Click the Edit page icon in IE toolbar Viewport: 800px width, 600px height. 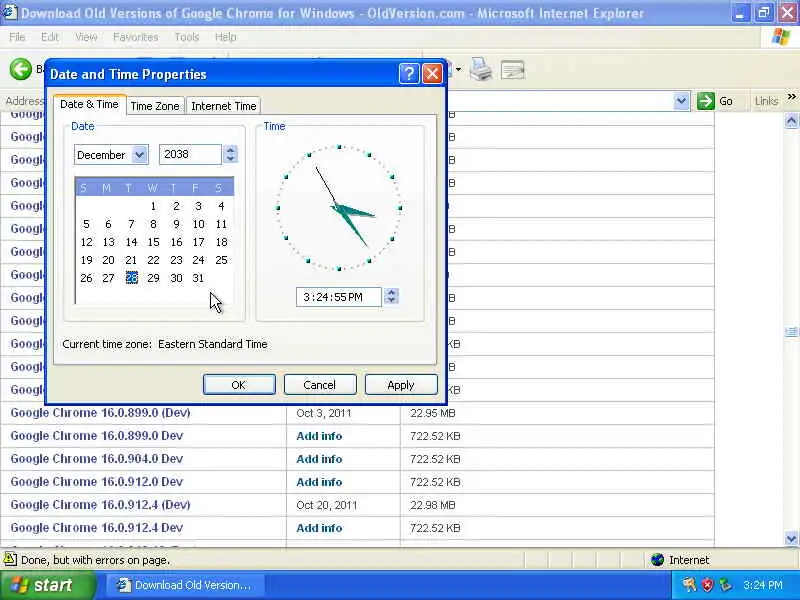click(x=513, y=70)
